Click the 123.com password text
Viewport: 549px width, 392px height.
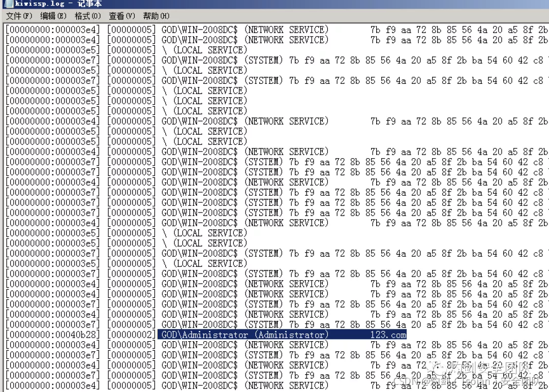388,335
